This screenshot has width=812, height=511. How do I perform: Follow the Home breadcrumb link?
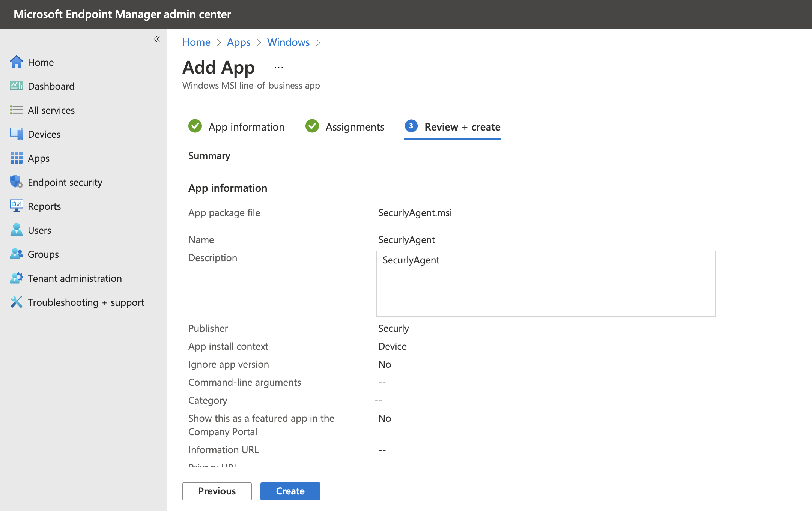[196, 42]
